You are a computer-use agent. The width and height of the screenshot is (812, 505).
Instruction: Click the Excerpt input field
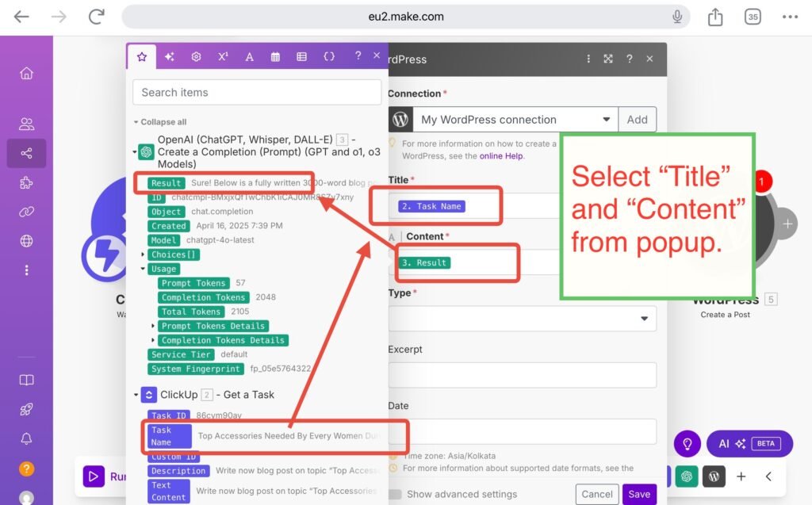[522, 375]
